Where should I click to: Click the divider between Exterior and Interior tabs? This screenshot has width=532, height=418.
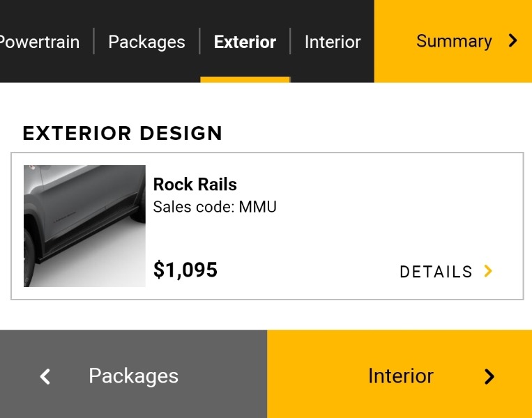pos(290,42)
